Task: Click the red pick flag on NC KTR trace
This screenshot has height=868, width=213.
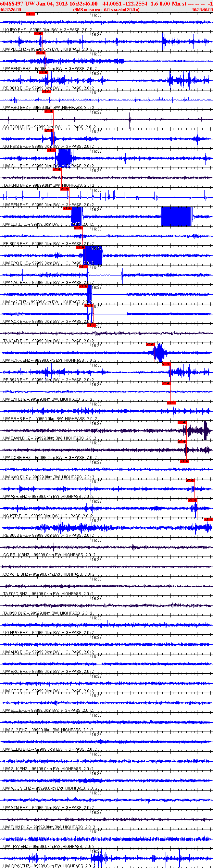Action: pos(193,500)
